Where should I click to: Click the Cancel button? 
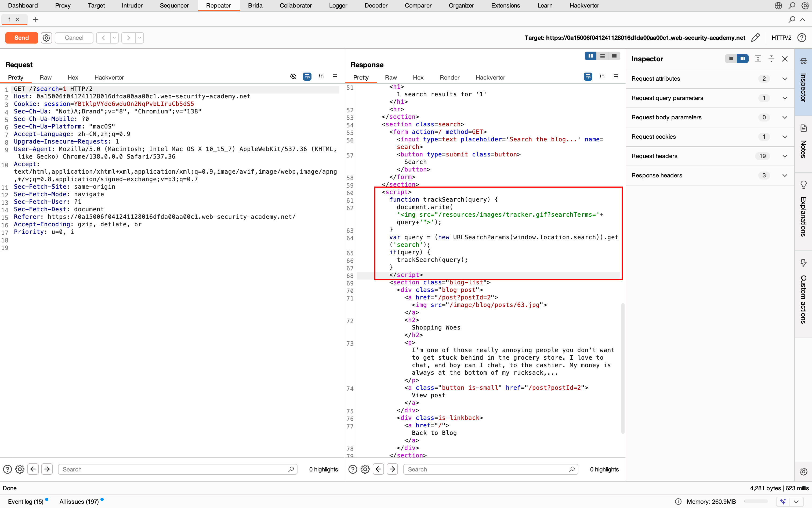coord(74,38)
